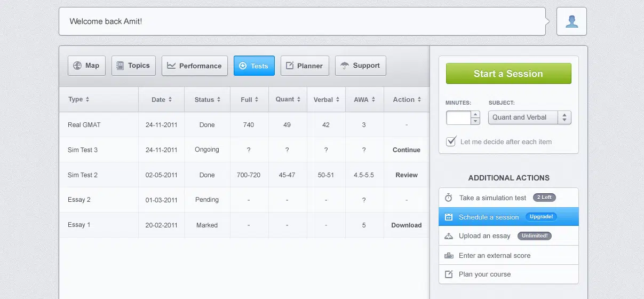Open the Topics tab
This screenshot has height=299, width=644.
(x=133, y=66)
